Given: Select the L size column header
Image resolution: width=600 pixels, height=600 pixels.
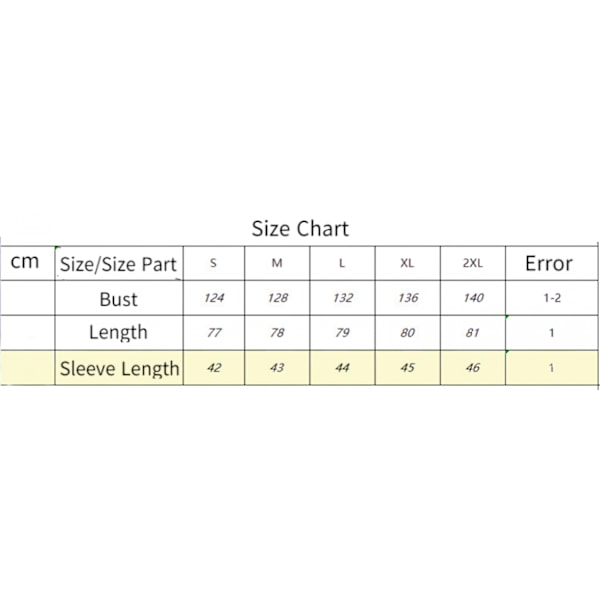Looking at the screenshot, I should 342,263.
